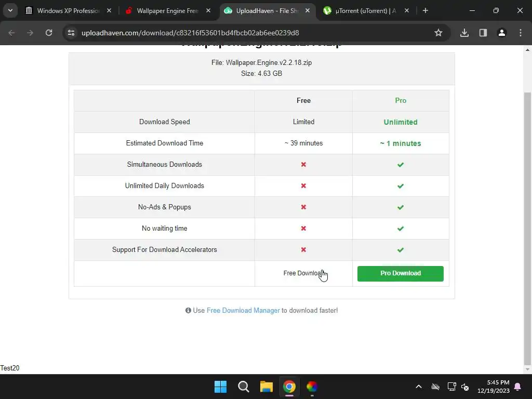Image resolution: width=532 pixels, height=399 pixels.
Task: Close the Wallpaper Engine Free tab
Action: coord(208,11)
